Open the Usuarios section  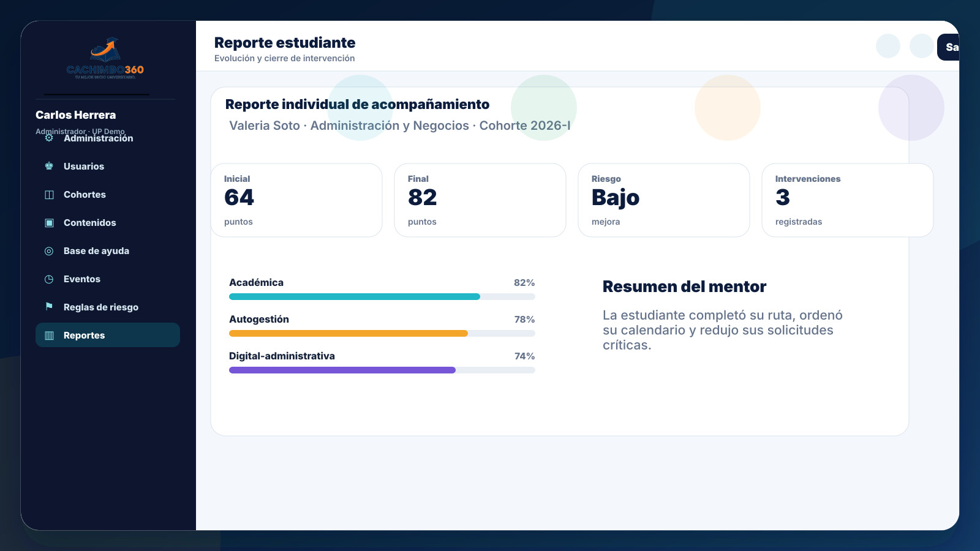click(x=108, y=167)
